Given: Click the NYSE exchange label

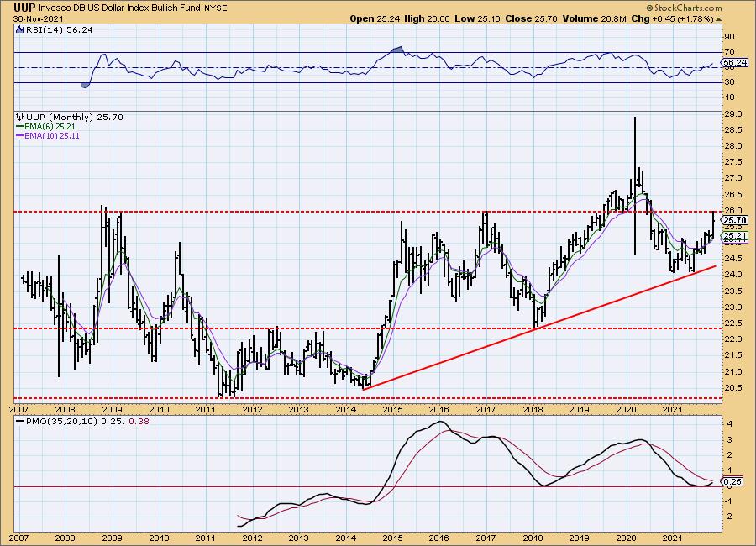Looking at the screenshot, I should click(216, 8).
